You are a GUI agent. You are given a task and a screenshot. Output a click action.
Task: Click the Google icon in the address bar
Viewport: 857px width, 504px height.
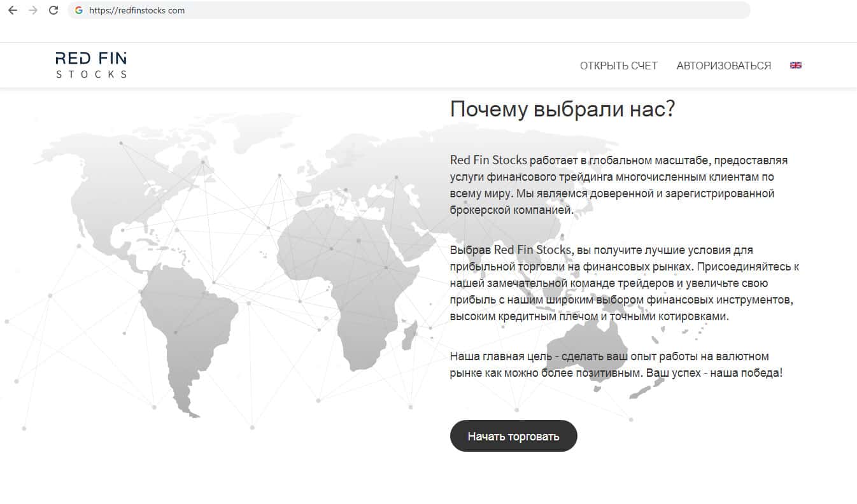[x=79, y=10]
